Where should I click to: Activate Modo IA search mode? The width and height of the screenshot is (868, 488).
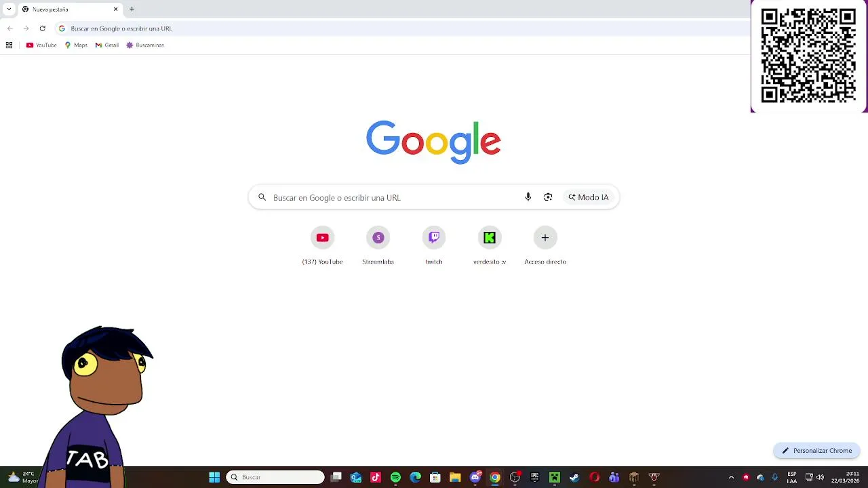tap(589, 197)
